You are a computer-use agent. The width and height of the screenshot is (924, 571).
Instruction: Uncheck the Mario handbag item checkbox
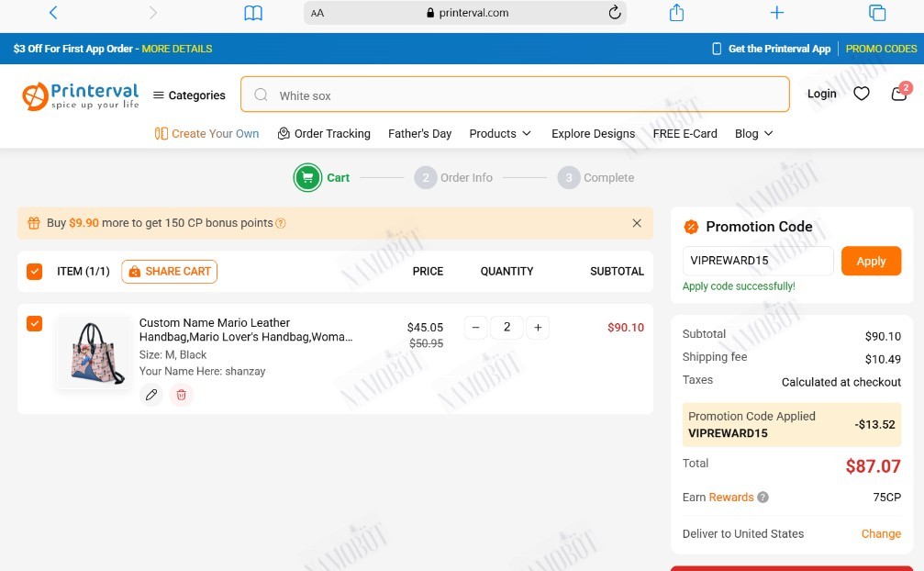click(x=34, y=323)
